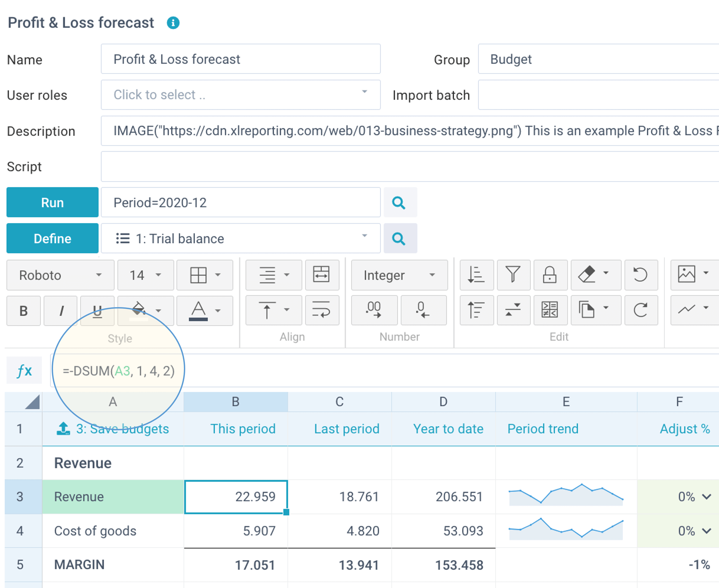Redo the last change with the redo icon
Viewport: 719px width, 588px height.
click(x=641, y=310)
